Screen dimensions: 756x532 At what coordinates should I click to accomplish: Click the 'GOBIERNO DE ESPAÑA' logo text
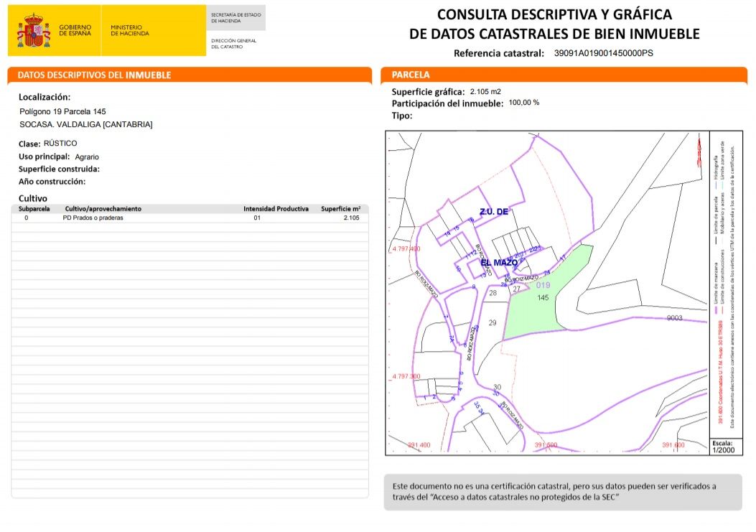[x=75, y=30]
